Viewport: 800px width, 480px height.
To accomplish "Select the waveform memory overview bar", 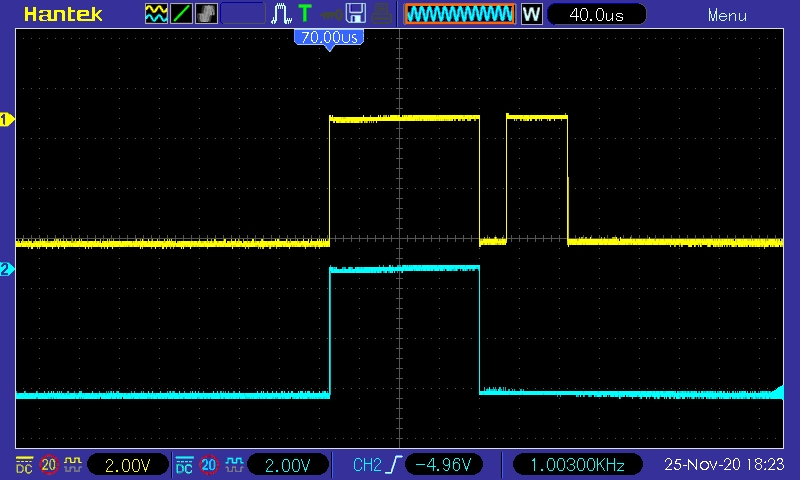I will 459,14.
